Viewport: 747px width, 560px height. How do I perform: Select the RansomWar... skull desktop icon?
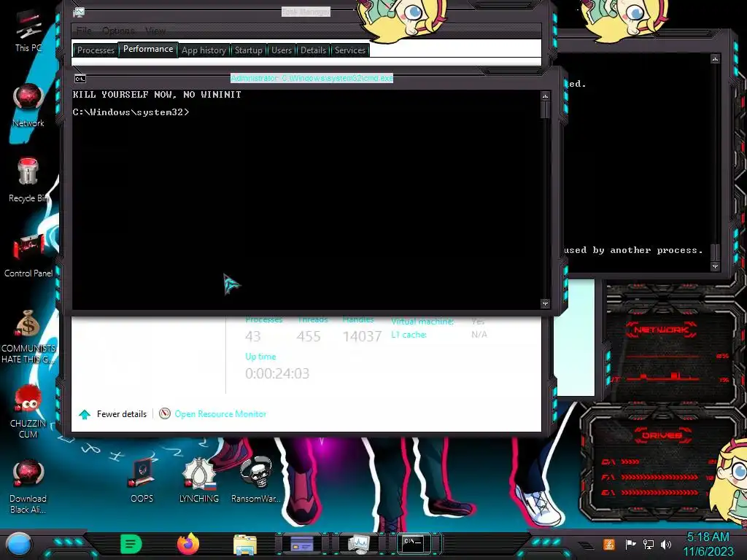[256, 480]
